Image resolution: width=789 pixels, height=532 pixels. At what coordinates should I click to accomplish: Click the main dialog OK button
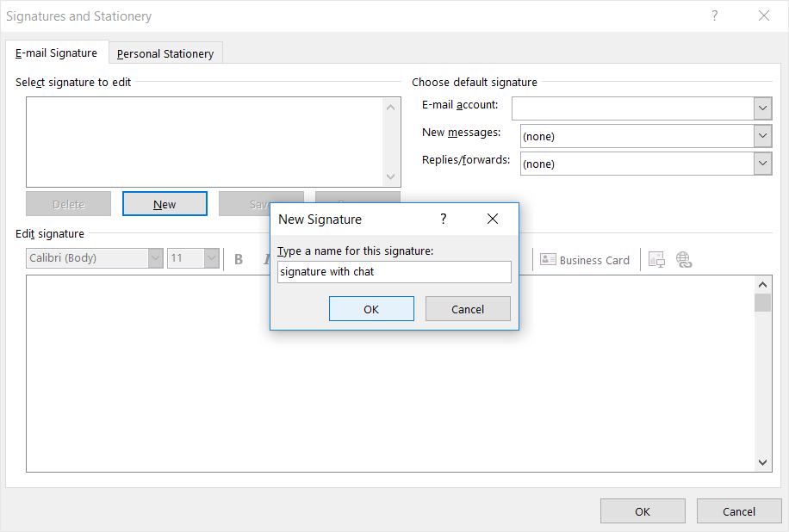point(643,510)
